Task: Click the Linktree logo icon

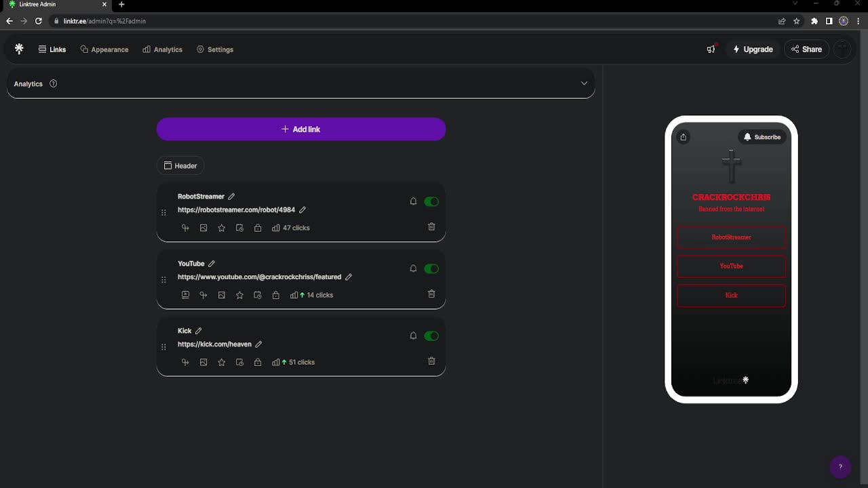Action: click(x=19, y=49)
